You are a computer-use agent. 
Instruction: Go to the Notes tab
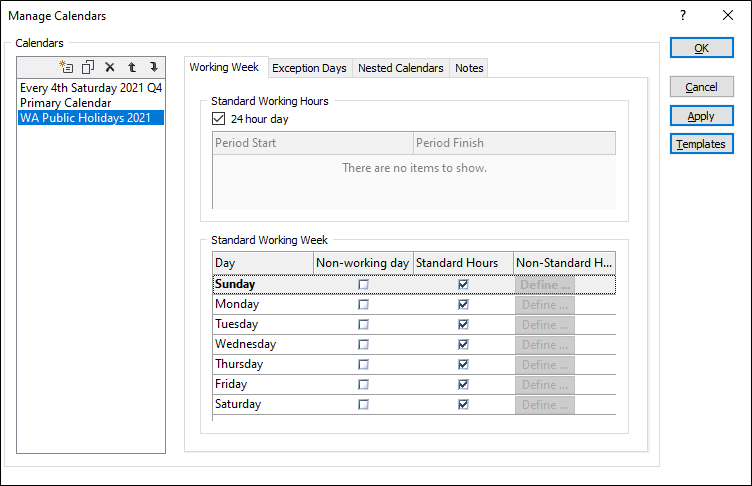[x=469, y=68]
